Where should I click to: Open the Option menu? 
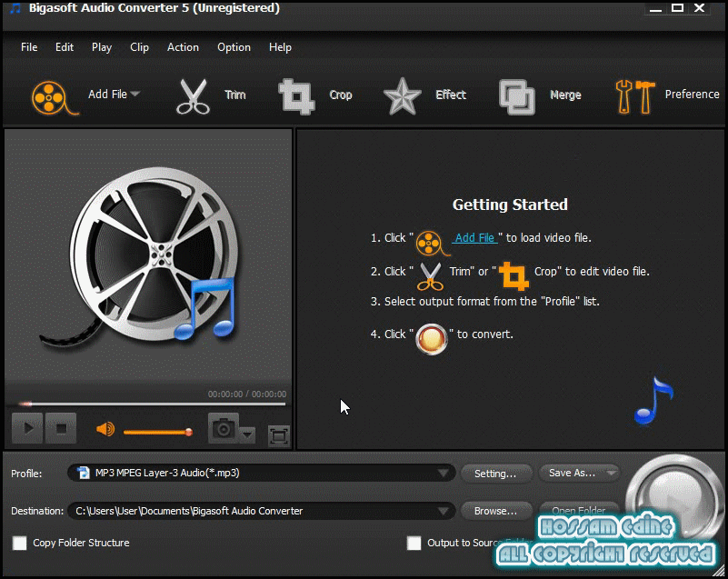coord(234,47)
